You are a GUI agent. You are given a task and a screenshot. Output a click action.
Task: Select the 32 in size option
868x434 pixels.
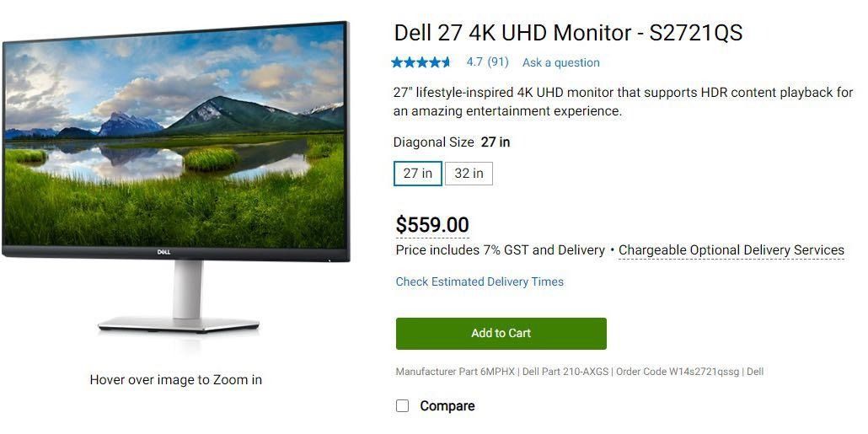[x=469, y=174]
